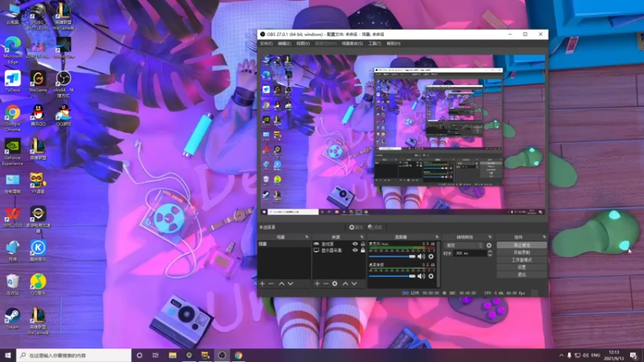Mute the 桌面音频 speaker icon

pyautogui.click(x=421, y=276)
